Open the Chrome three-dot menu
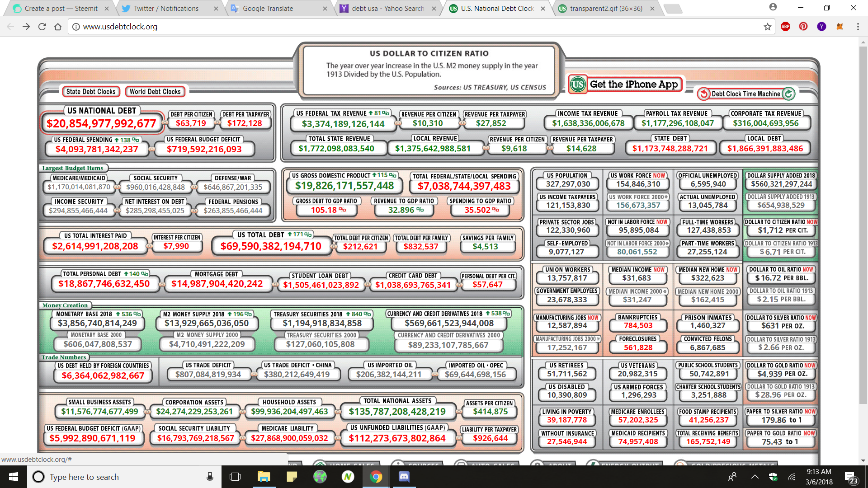The height and width of the screenshot is (488, 868). pyautogui.click(x=858, y=27)
